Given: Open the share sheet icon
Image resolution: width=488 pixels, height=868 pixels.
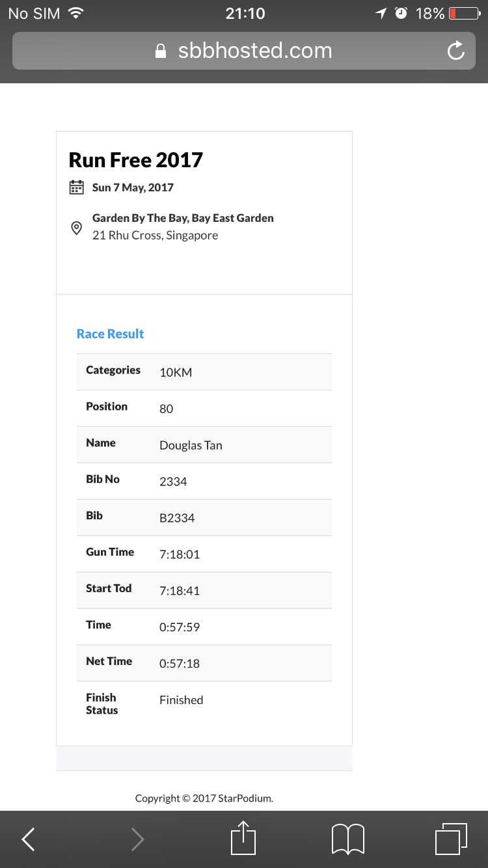Looking at the screenshot, I should [x=244, y=838].
